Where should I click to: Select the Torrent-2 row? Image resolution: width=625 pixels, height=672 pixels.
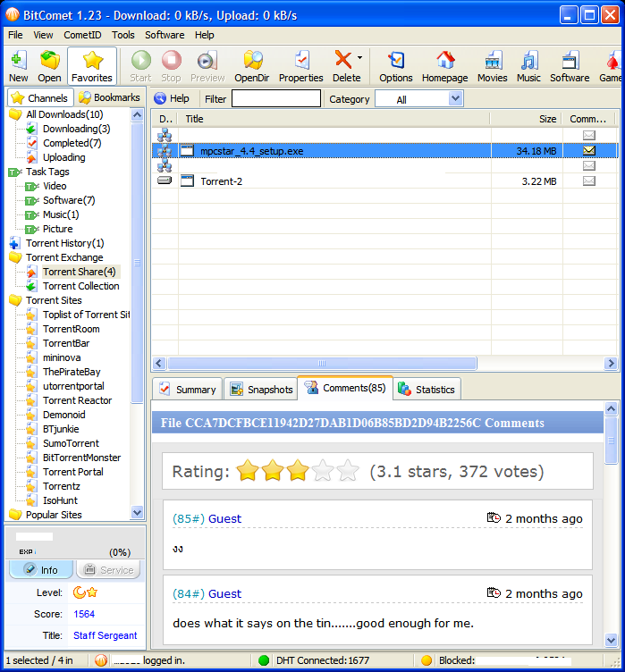click(384, 181)
